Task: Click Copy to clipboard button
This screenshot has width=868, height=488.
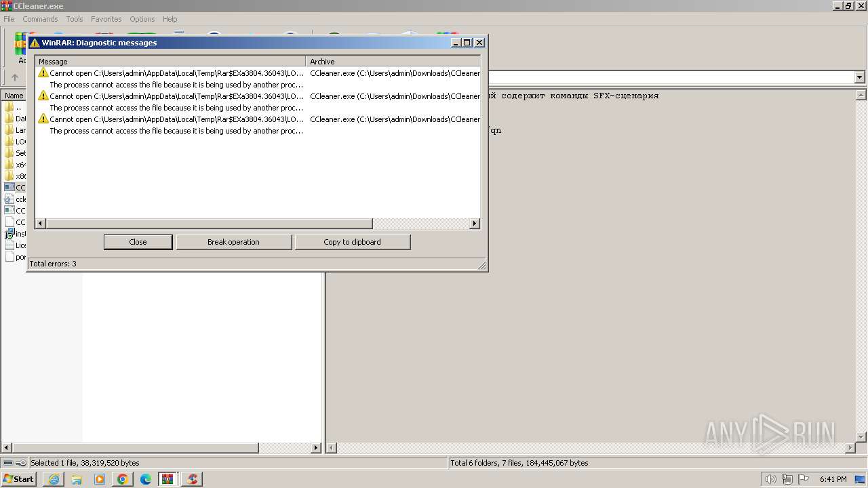Action: [352, 242]
